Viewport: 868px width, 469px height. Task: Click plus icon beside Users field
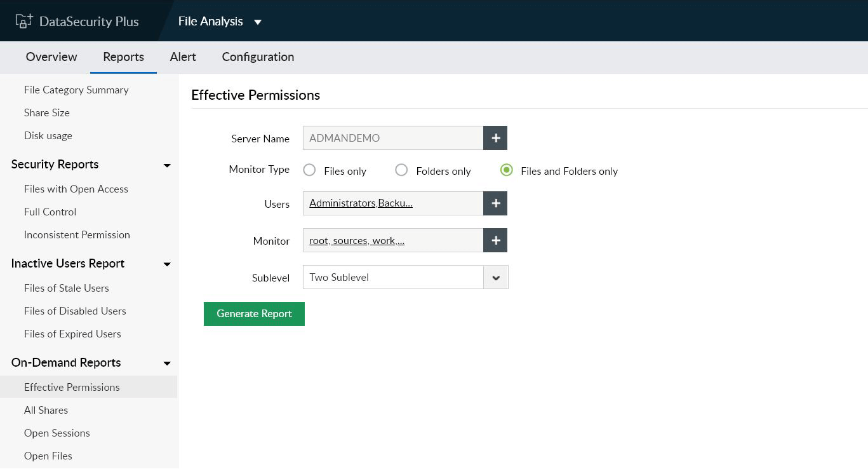(495, 203)
